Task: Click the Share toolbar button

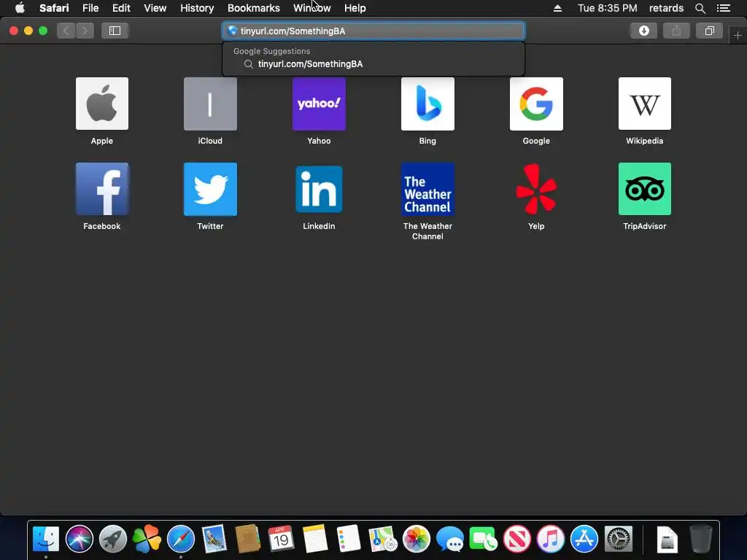Action: point(676,31)
